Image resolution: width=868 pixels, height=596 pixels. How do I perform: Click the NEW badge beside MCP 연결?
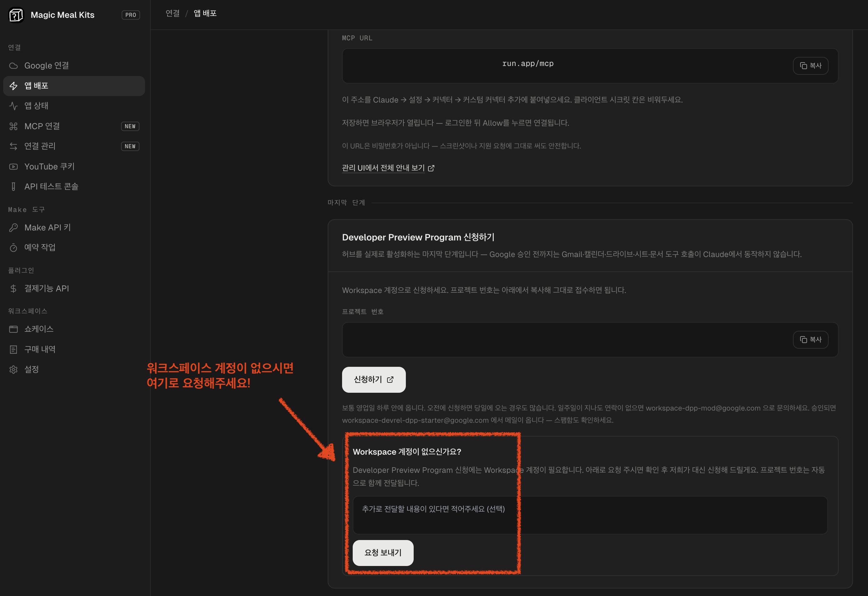[130, 126]
